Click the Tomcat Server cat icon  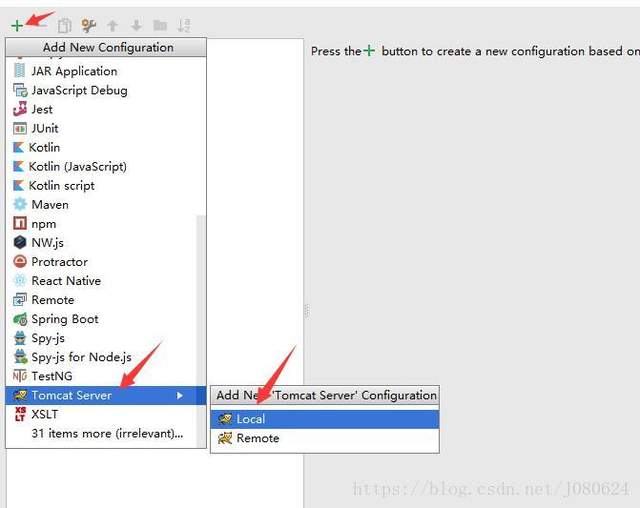[20, 395]
